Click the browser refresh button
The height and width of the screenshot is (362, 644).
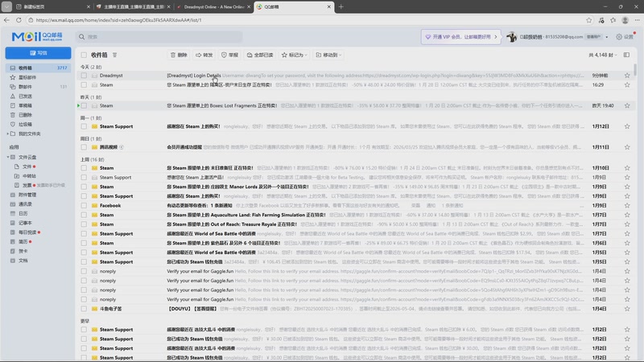click(19, 19)
